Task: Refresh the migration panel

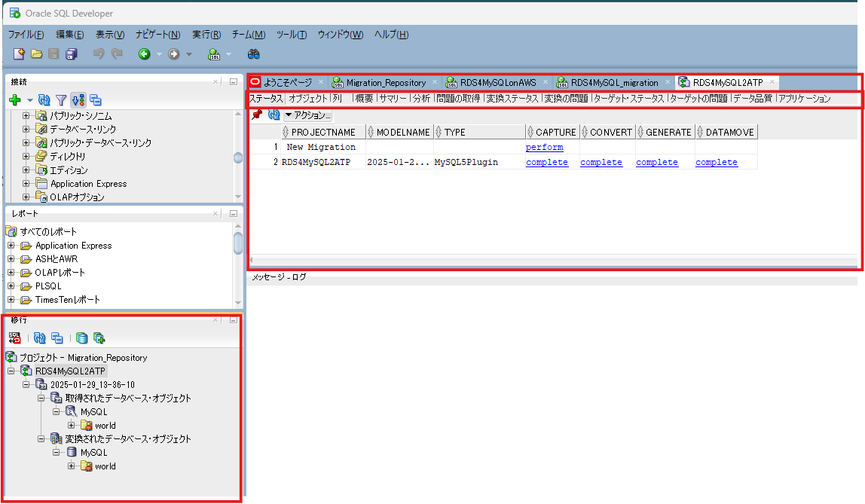Action: tap(40, 338)
